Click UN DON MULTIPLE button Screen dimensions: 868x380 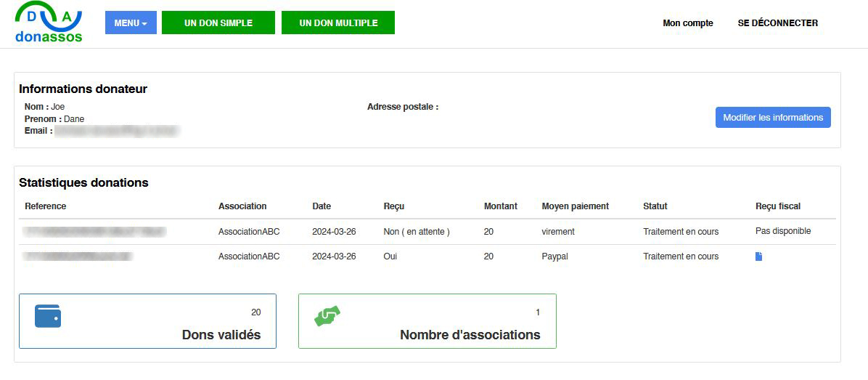pyautogui.click(x=338, y=23)
